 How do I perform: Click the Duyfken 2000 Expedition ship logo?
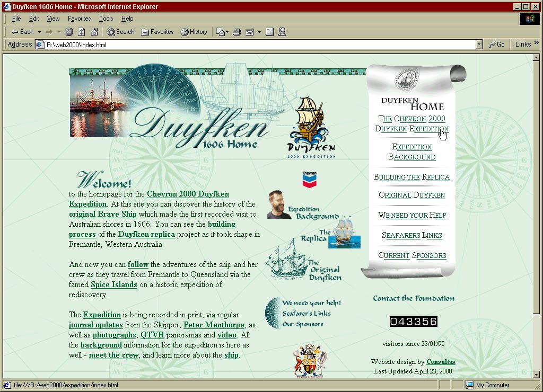tap(311, 127)
